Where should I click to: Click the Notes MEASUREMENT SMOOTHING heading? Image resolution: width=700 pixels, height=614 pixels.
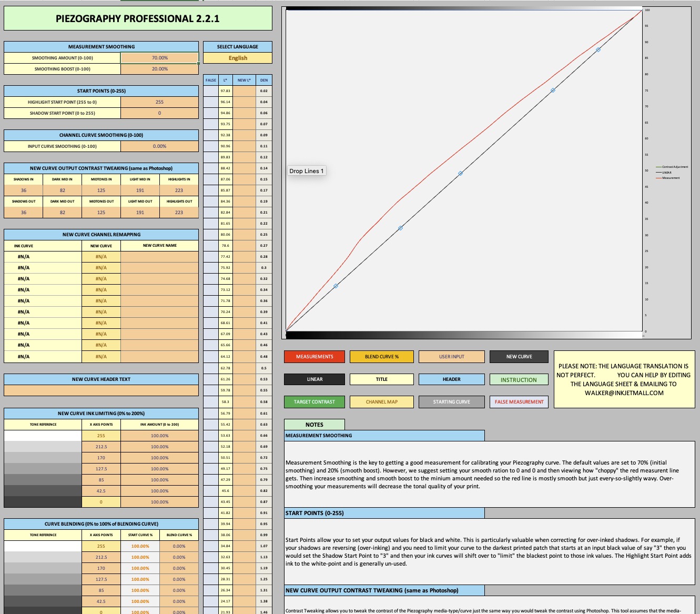click(x=384, y=436)
